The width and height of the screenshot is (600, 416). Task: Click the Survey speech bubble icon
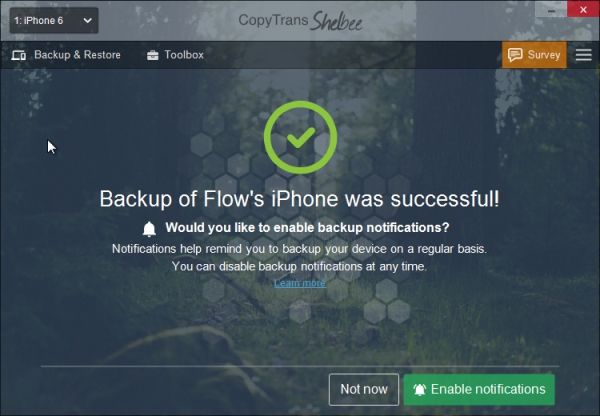tap(515, 55)
